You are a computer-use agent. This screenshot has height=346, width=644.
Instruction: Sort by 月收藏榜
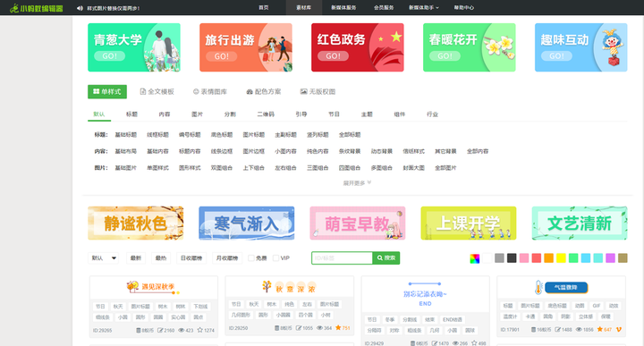click(227, 258)
